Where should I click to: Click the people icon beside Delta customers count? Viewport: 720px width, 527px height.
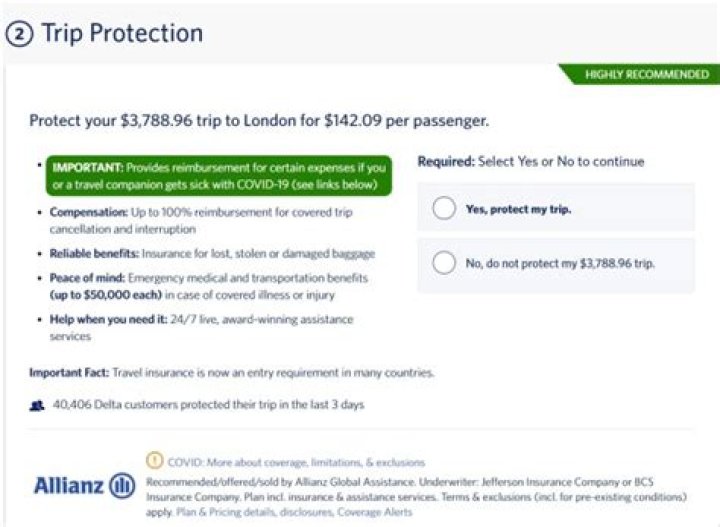tap(37, 405)
